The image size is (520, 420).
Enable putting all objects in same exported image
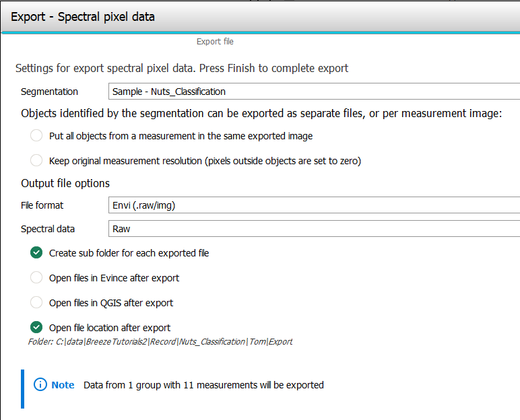pyautogui.click(x=36, y=136)
